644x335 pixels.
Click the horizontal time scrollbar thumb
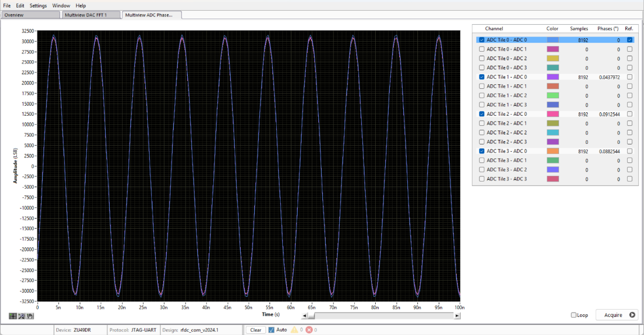click(311, 316)
